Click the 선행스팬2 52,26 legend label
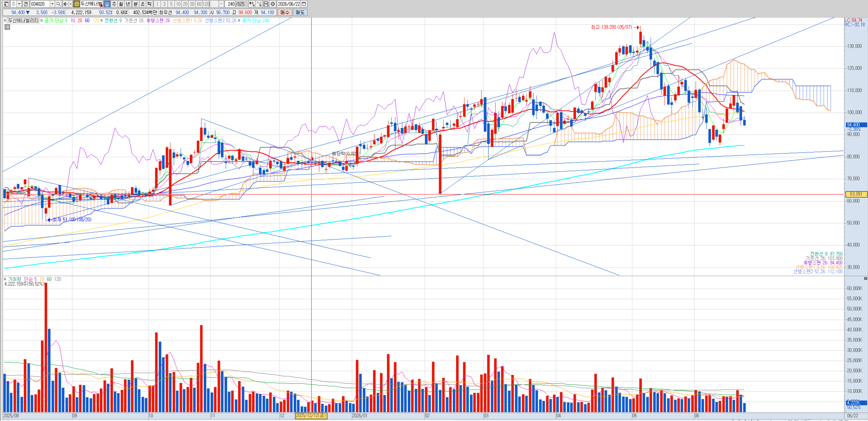This screenshot has width=868, height=421. 221,20
